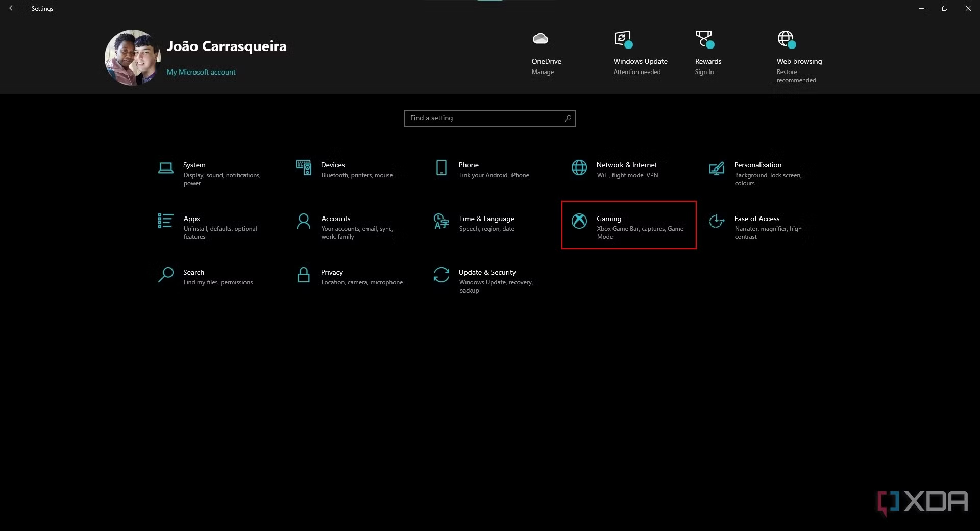Go back with the Settings arrow
The height and width of the screenshot is (531, 980).
[x=12, y=8]
